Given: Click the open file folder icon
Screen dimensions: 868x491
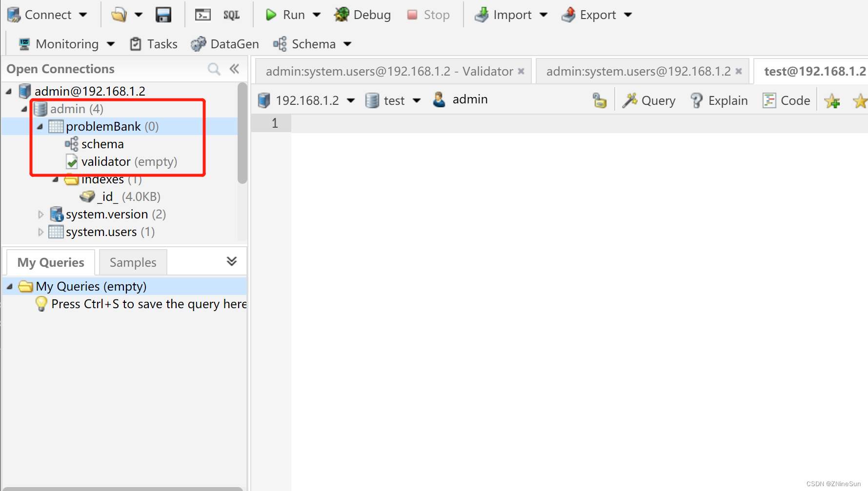Looking at the screenshot, I should pyautogui.click(x=119, y=15).
